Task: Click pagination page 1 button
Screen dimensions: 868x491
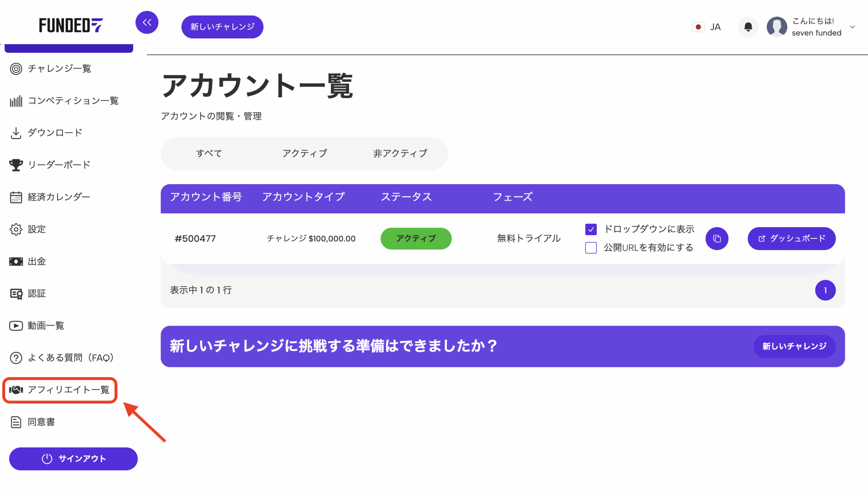Action: [x=825, y=290]
